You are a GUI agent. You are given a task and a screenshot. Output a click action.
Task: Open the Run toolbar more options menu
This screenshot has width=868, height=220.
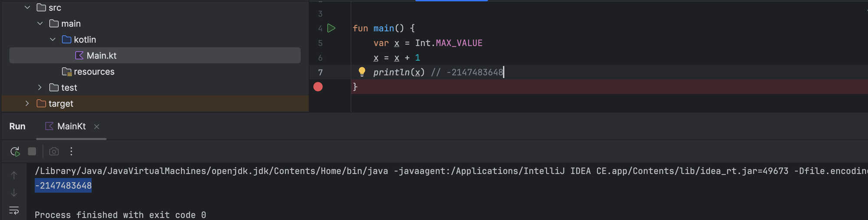point(71,151)
